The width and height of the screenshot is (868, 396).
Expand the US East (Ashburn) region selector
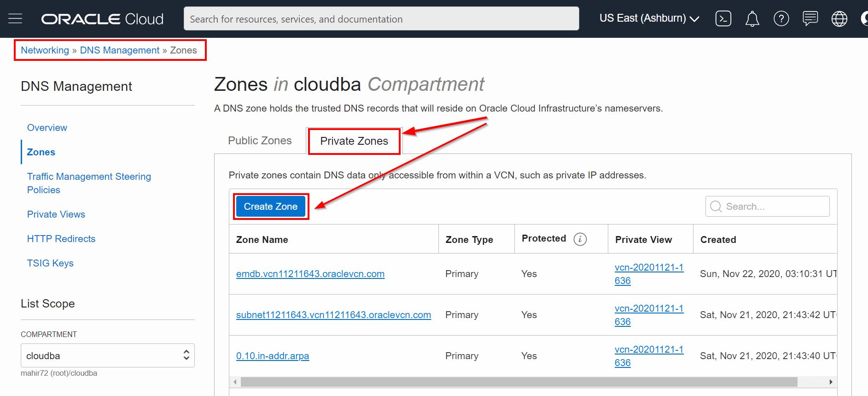click(x=649, y=18)
